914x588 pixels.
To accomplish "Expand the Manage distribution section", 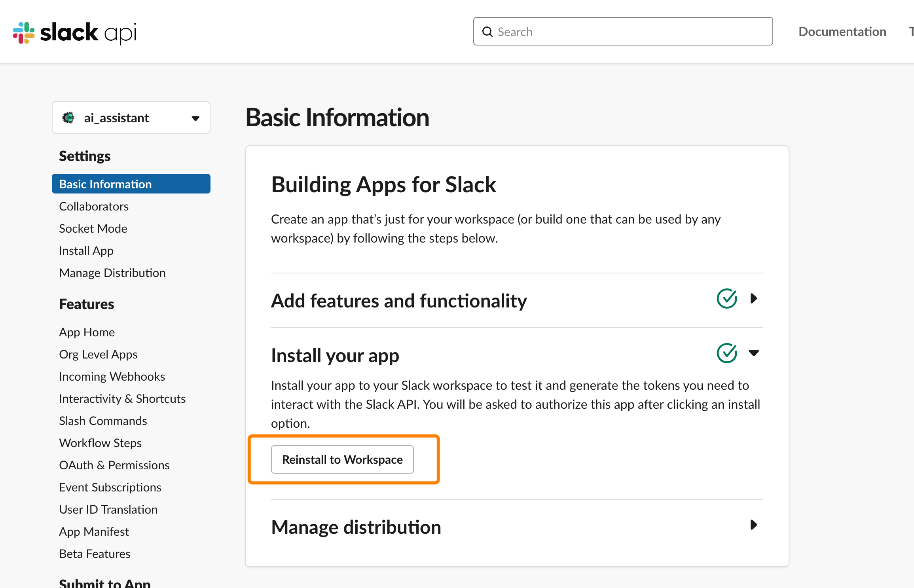I will pyautogui.click(x=754, y=525).
